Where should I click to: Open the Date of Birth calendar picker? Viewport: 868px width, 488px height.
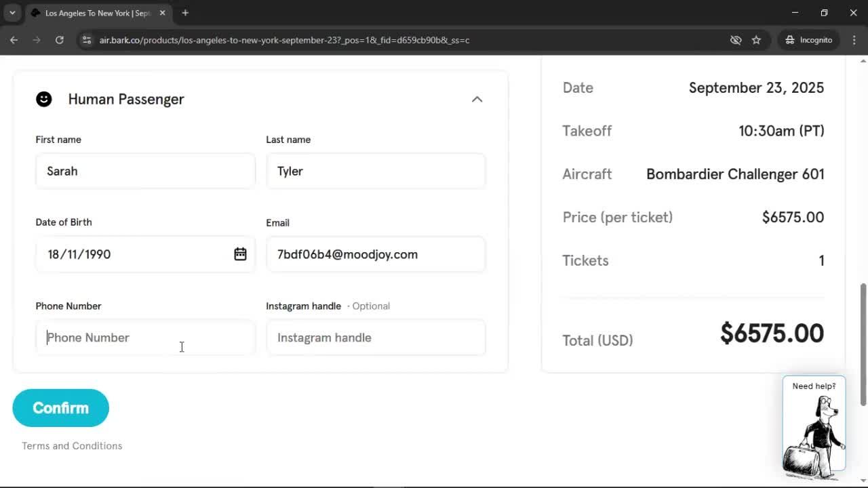(240, 254)
